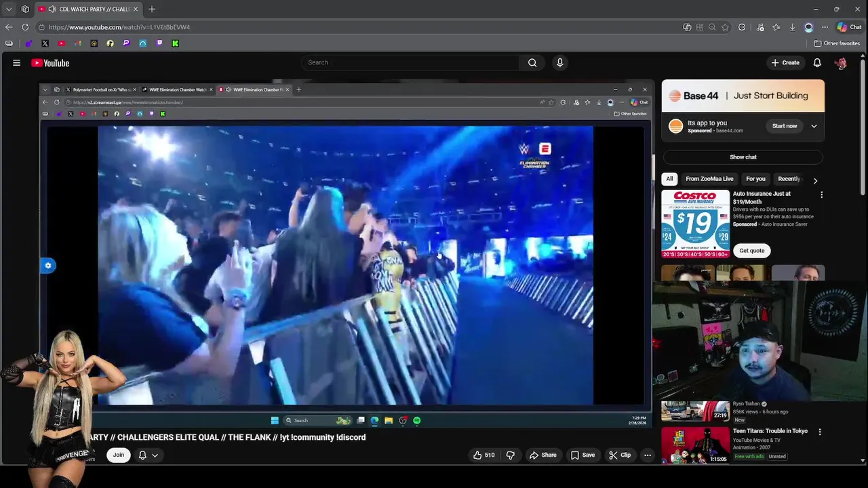Viewport: 868px width, 488px height.
Task: Open the Teen Titans: Trouble in Tokyo title
Action: tap(770, 431)
